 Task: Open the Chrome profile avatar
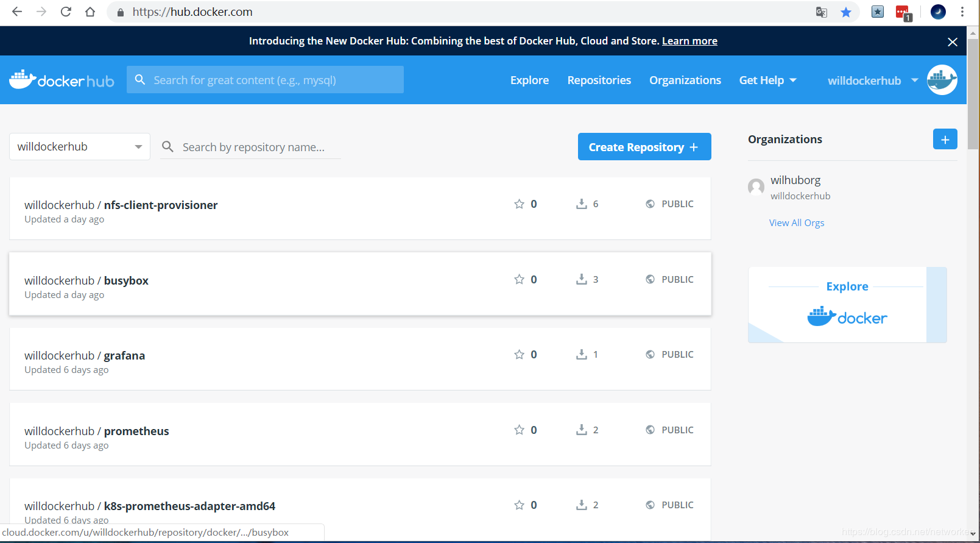click(938, 12)
